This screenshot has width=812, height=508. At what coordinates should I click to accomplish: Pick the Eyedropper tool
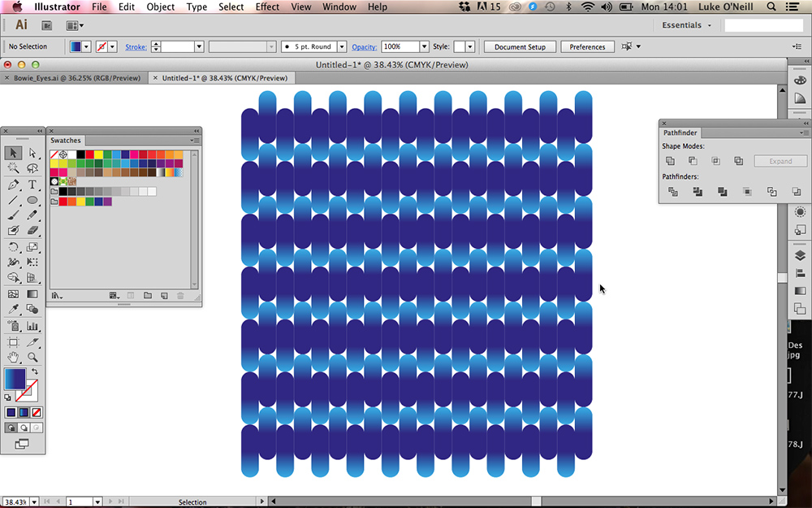pos(14,310)
